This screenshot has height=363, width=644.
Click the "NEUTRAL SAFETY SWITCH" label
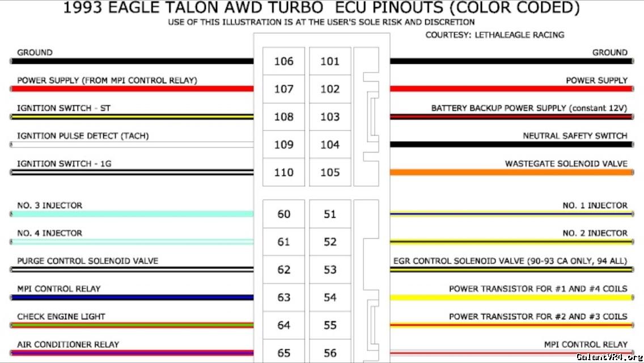tap(575, 136)
